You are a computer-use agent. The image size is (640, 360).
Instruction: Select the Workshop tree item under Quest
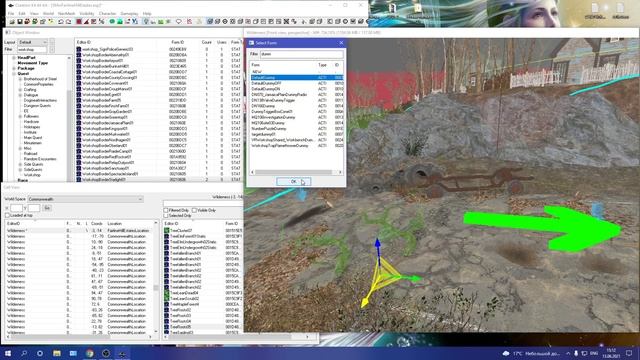(x=32, y=175)
